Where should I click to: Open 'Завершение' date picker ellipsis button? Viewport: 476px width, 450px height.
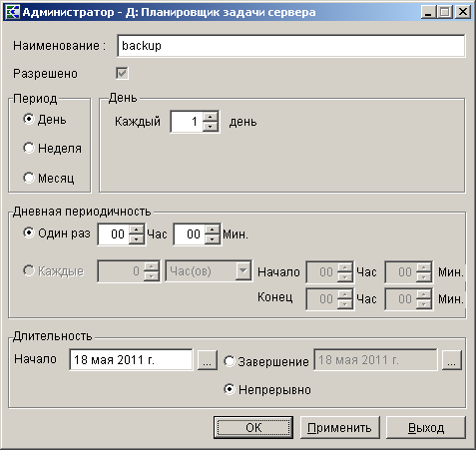click(x=452, y=359)
